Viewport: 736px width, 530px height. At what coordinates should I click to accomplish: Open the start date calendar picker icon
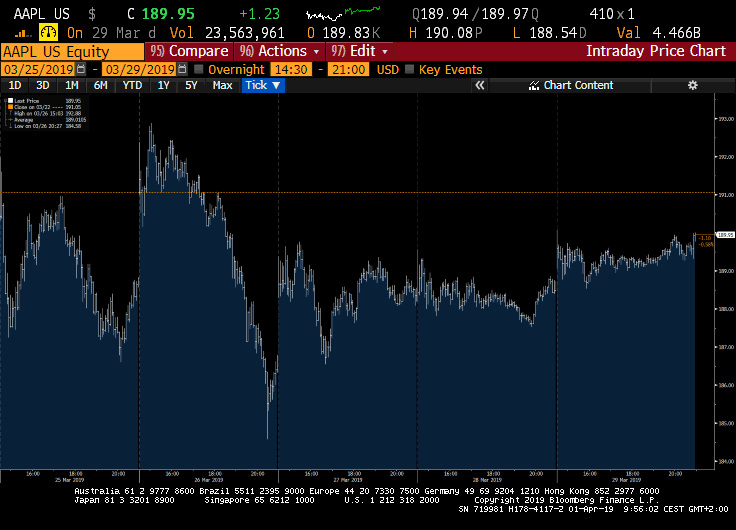(x=81, y=69)
